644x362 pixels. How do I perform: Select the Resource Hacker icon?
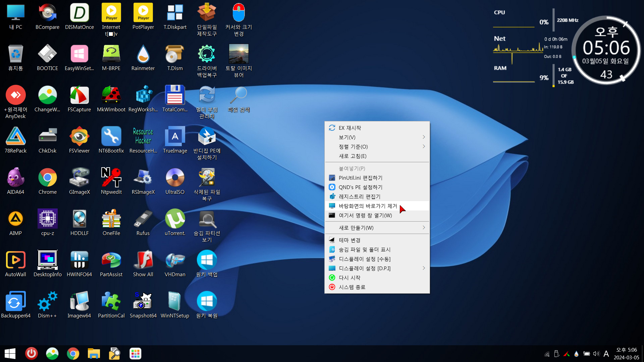tap(143, 140)
